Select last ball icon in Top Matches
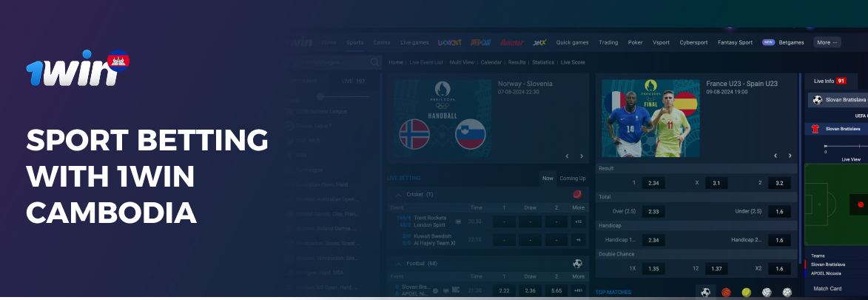This screenshot has height=300, width=868. (787, 293)
